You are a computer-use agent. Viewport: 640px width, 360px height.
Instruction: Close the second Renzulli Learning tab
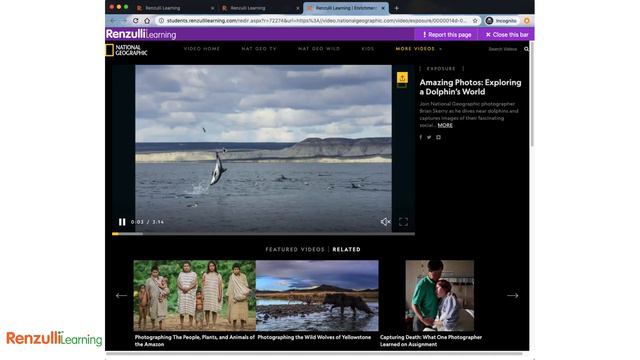pyautogui.click(x=298, y=8)
